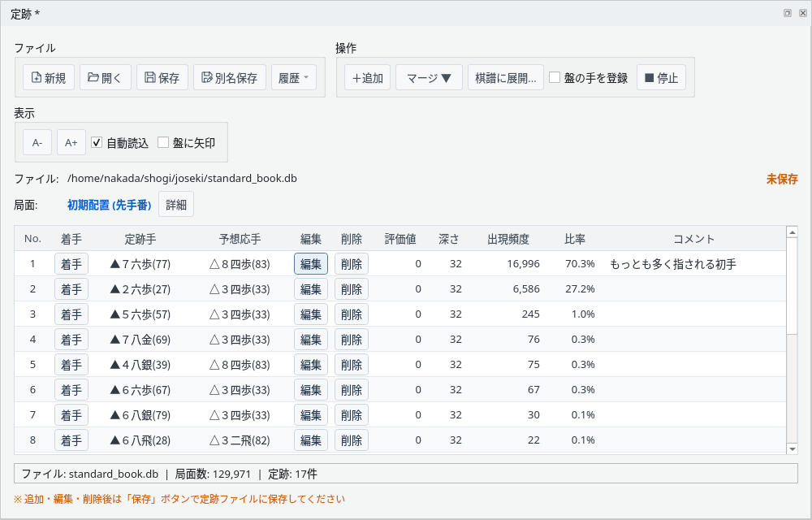The height and width of the screenshot is (520, 812).
Task: Sort by the 出現頻度 column header
Action: coord(508,239)
